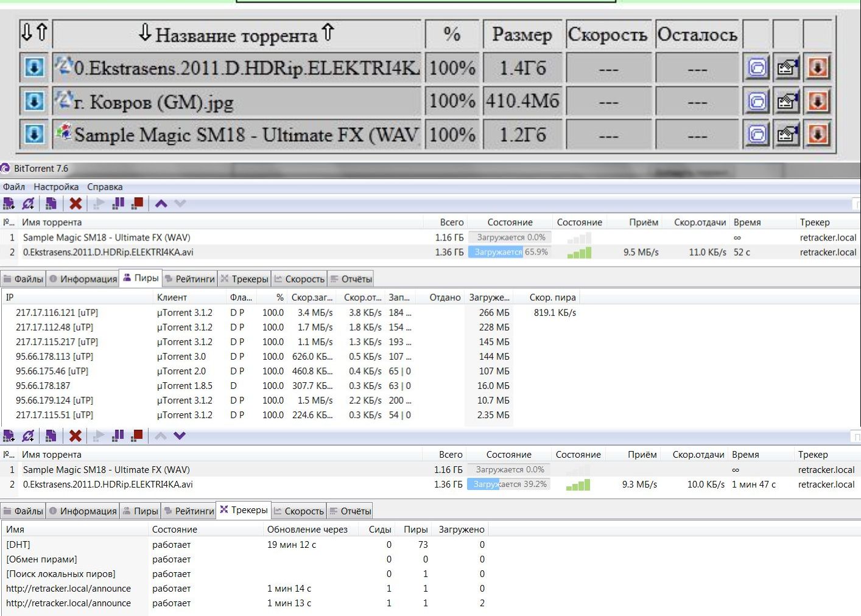Viewport: 861px width, 616px height.
Task: Select 0.Ekstrasens.2011.D.HDRip.ELEKTRI4KA.avi row with 52 с remaining
Action: pyautogui.click(x=430, y=252)
